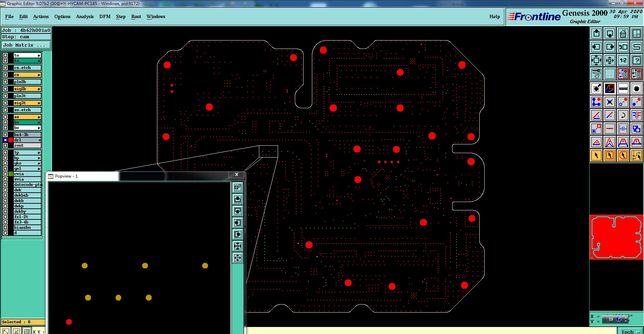This screenshot has width=644, height=334.
Task: Click zoom in icon in Popview window
Action: tap(237, 246)
